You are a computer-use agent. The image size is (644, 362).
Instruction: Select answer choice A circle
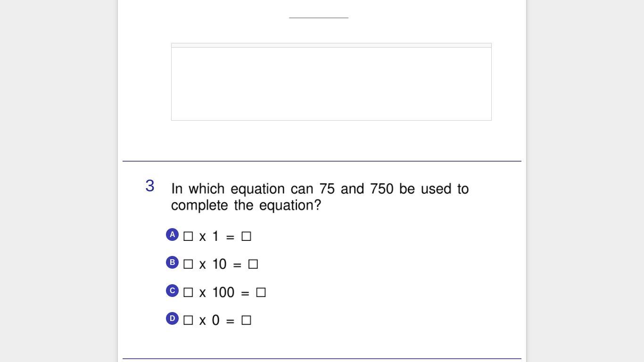[x=172, y=235]
